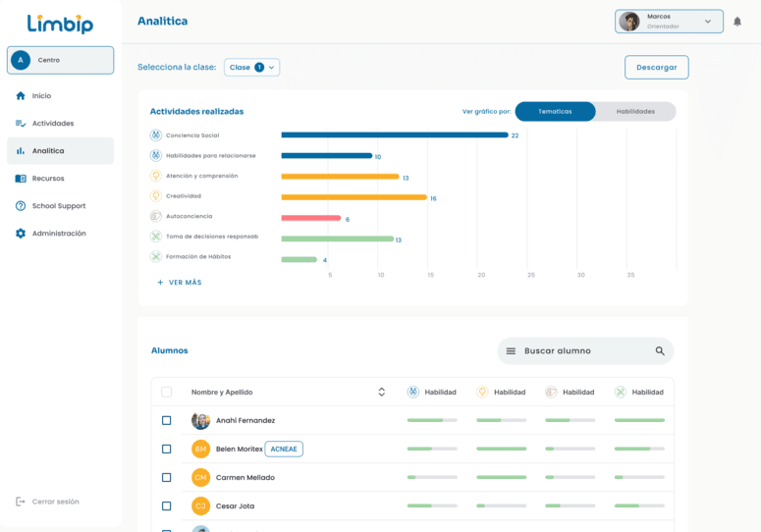Viewport: 761px width, 532px height.
Task: Click Carmen Mellado's first skill progress bar
Action: point(432,477)
